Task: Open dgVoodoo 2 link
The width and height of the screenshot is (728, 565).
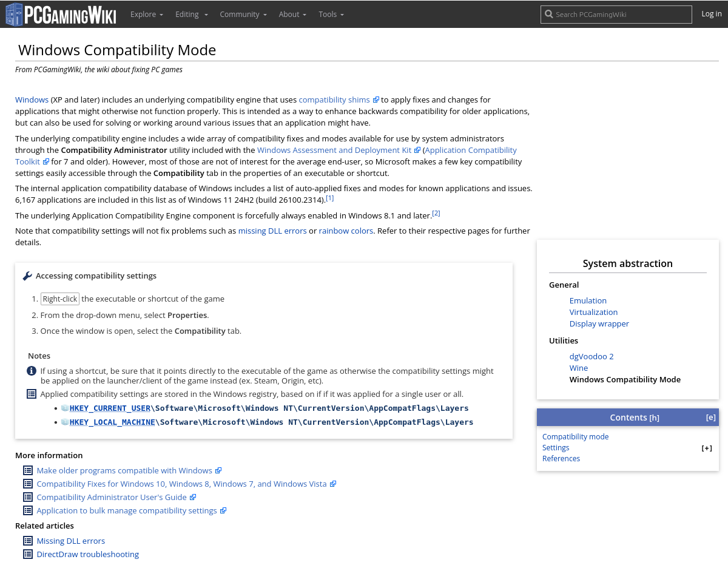Action: (x=591, y=356)
